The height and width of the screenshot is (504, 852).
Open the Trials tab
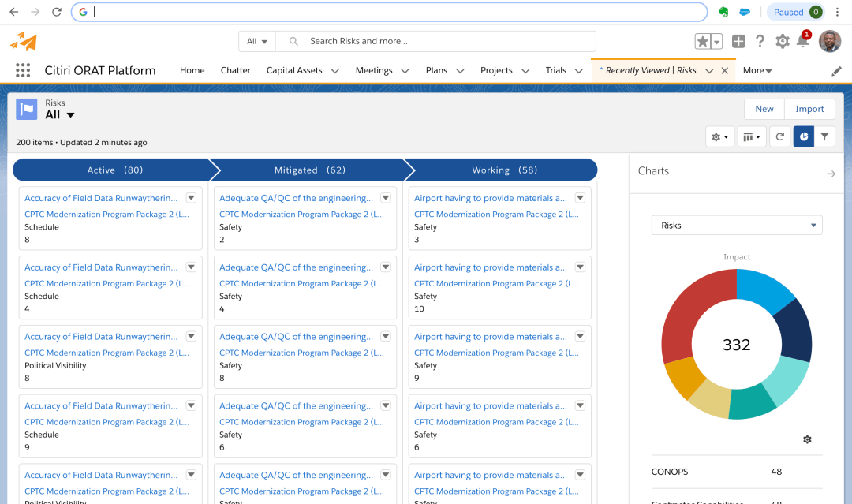[x=556, y=71]
